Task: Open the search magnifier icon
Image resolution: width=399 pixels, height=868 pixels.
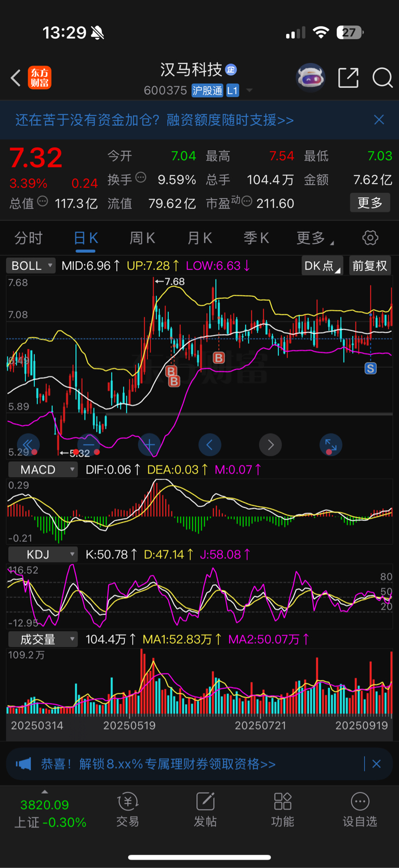Action: pyautogui.click(x=382, y=78)
